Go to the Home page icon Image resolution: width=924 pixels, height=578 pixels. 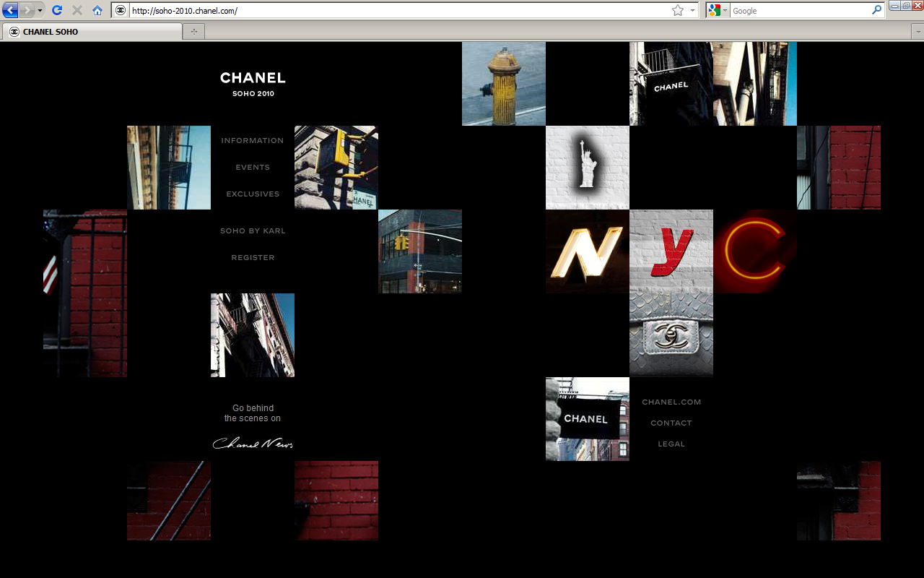click(97, 10)
